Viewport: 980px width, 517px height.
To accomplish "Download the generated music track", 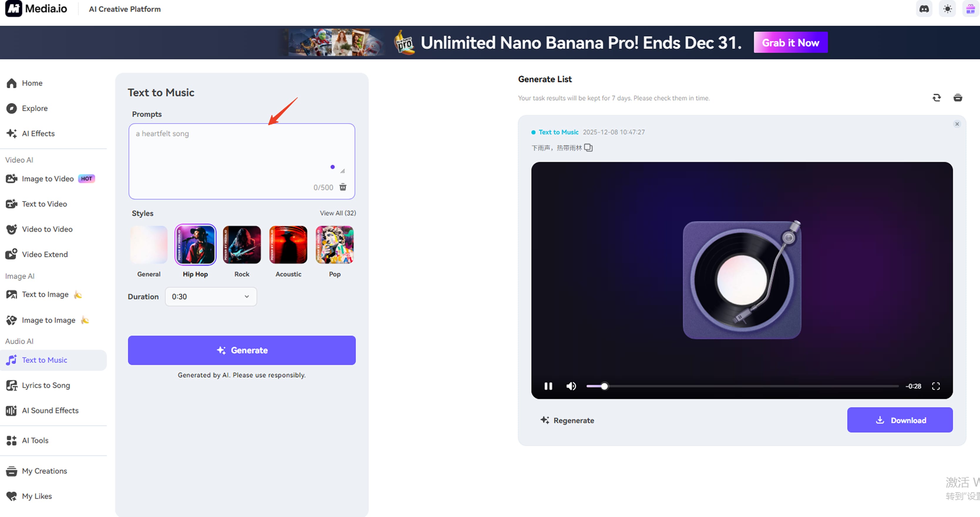I will point(900,420).
